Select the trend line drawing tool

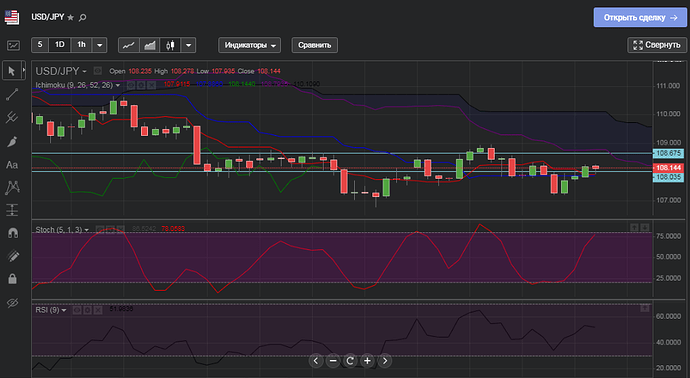12,94
